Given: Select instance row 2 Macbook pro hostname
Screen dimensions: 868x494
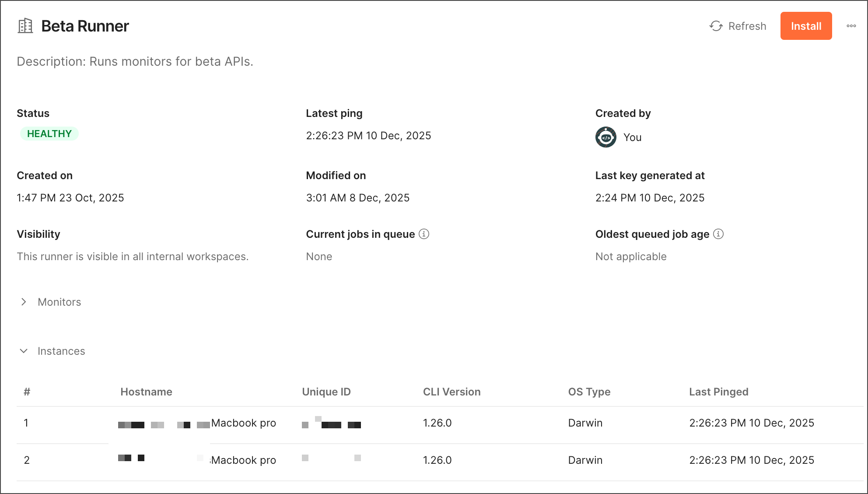Looking at the screenshot, I should coord(243,460).
